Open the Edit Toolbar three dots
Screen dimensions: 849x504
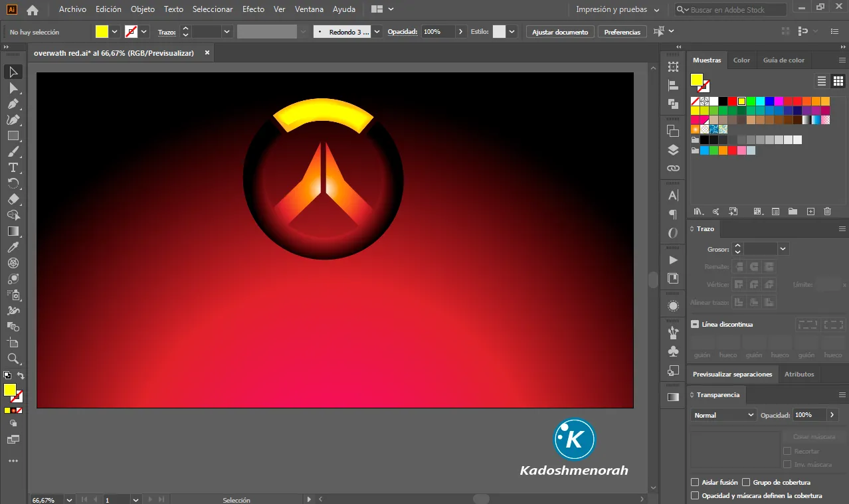(x=13, y=461)
